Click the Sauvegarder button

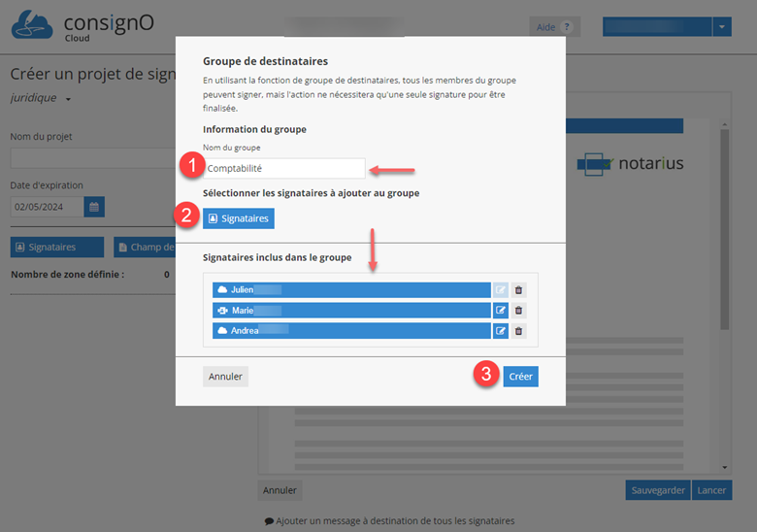658,490
